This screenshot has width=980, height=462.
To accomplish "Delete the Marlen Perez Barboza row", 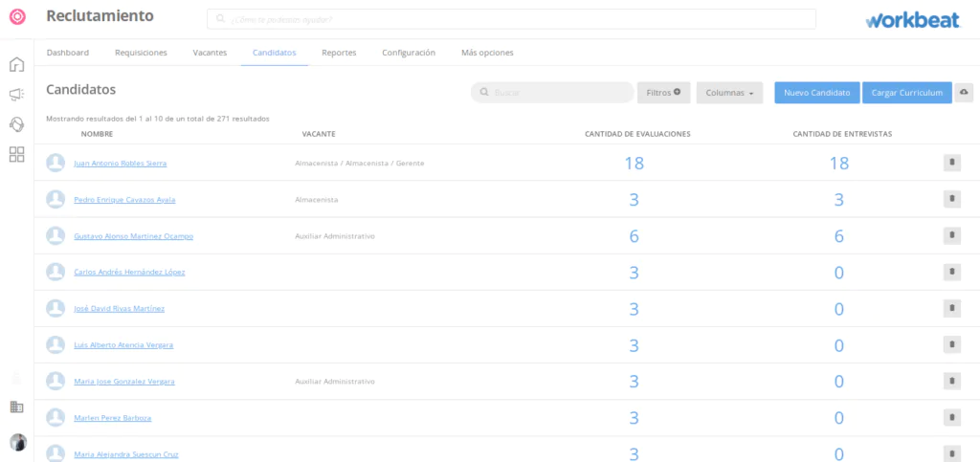I will coord(951,417).
